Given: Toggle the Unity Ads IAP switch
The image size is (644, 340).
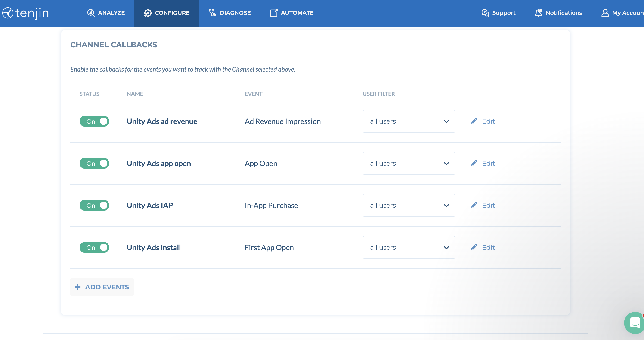Looking at the screenshot, I should [x=94, y=205].
